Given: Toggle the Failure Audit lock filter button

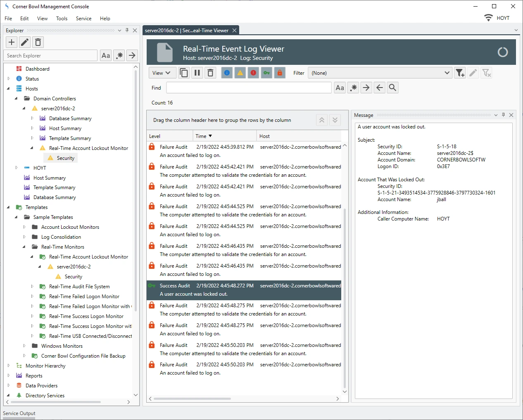Looking at the screenshot, I should point(280,73).
